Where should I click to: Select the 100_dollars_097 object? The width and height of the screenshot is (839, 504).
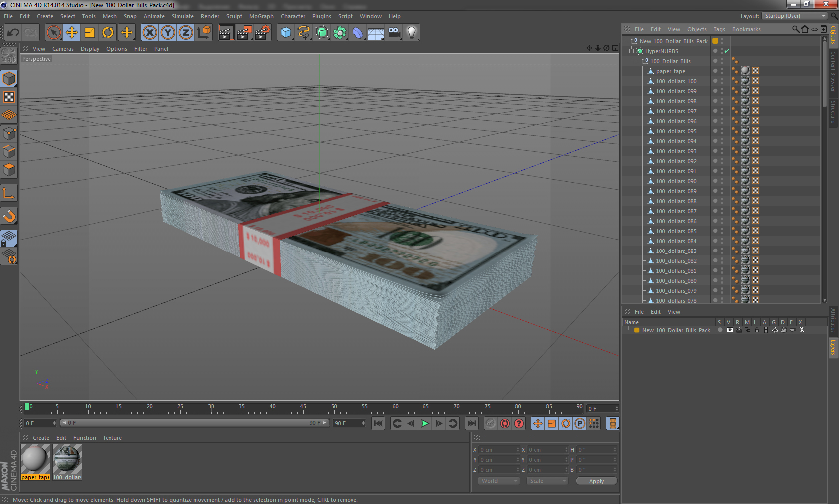[676, 111]
